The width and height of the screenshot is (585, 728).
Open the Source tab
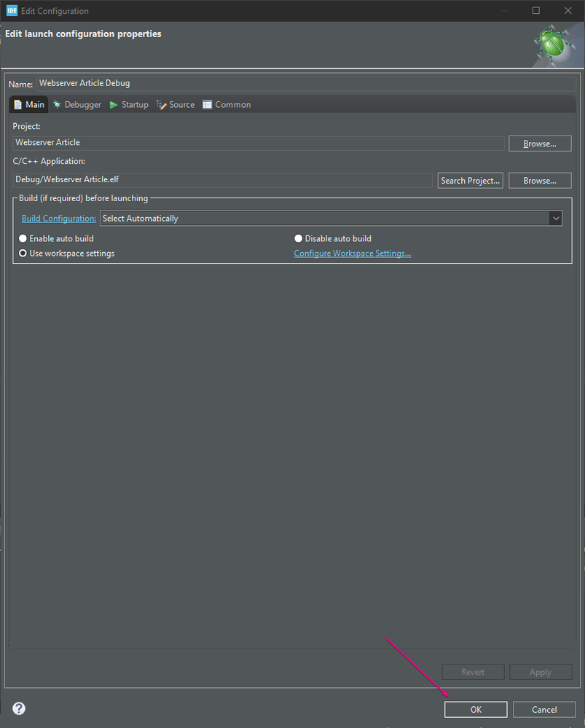coord(176,104)
